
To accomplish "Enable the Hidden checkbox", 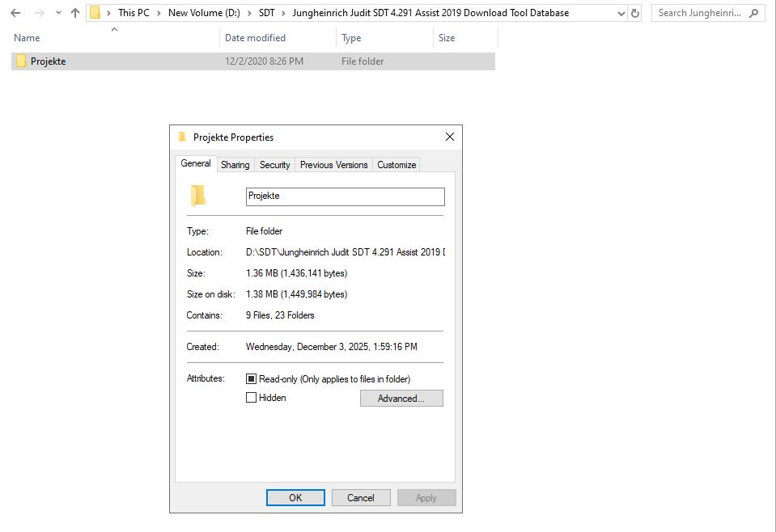I will point(252,398).
